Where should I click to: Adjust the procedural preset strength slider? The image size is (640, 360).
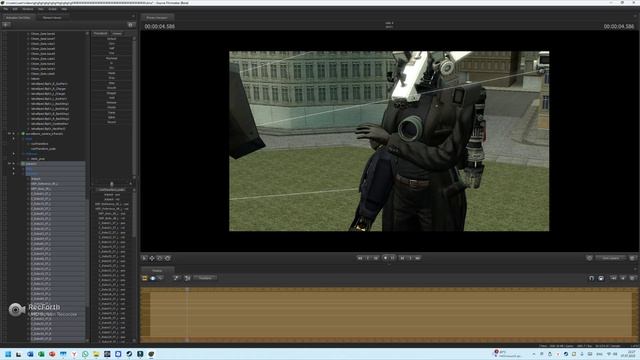112,184
